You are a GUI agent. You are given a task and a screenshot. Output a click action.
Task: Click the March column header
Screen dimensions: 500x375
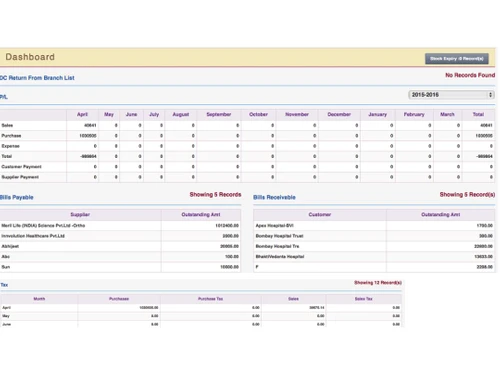[447, 114]
